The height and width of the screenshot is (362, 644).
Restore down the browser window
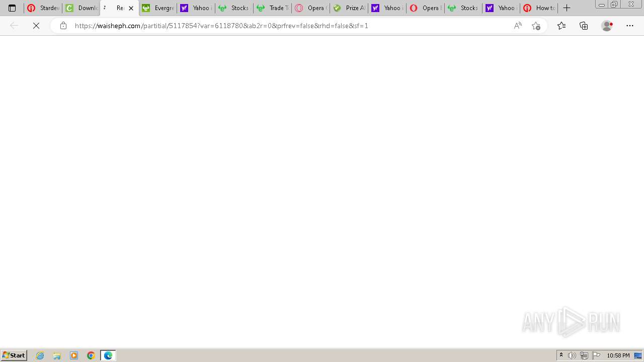pos(614,5)
